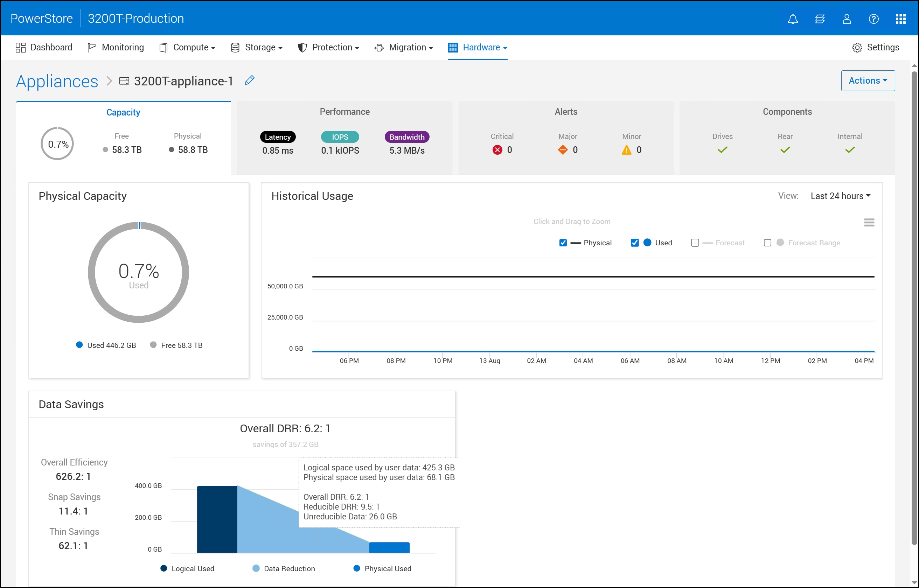This screenshot has height=588, width=919.
Task: Click the Drives green checkmark
Action: tap(722, 150)
